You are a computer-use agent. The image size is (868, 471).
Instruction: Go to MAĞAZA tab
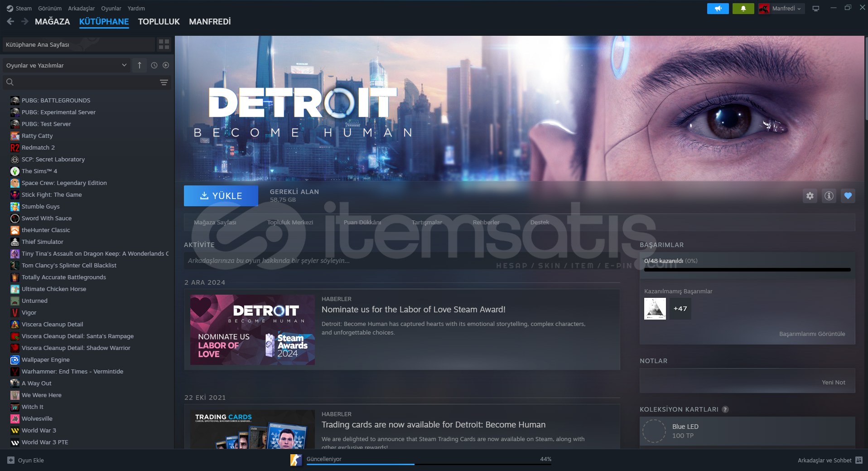[53, 22]
